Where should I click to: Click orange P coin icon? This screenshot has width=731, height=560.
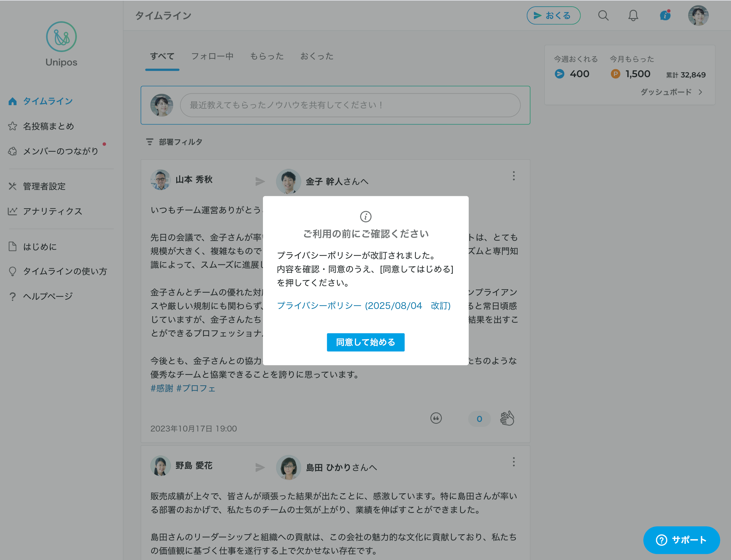pyautogui.click(x=615, y=74)
